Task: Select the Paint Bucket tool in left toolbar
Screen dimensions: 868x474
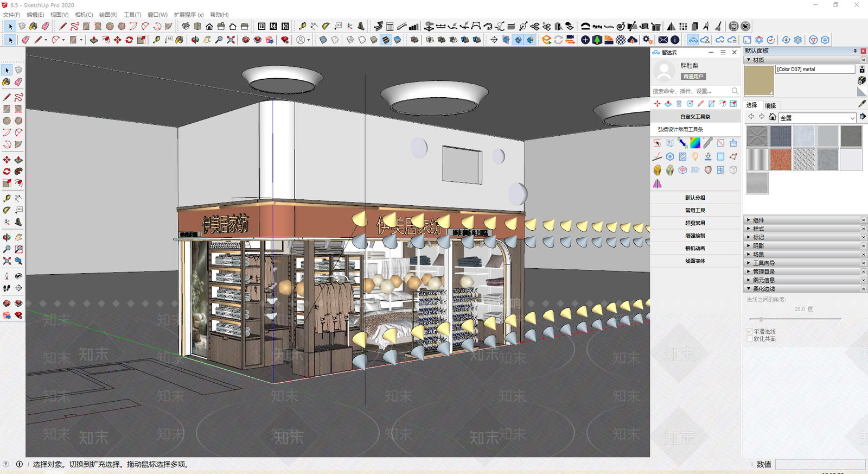Action: coord(7,82)
